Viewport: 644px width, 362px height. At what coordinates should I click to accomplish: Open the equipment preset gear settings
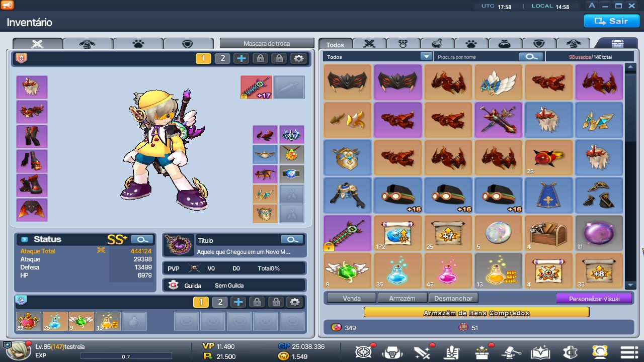pyautogui.click(x=299, y=58)
